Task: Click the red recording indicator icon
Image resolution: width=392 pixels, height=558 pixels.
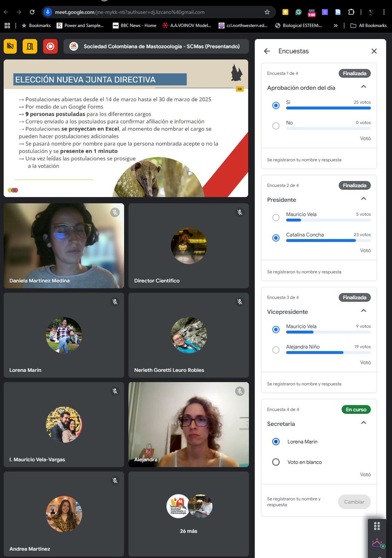Action: (50, 46)
